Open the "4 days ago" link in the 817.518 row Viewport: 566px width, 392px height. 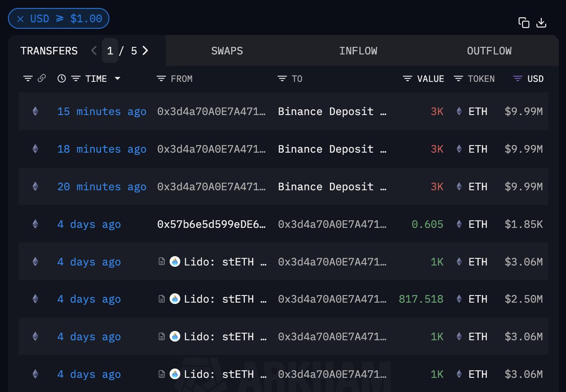point(89,299)
